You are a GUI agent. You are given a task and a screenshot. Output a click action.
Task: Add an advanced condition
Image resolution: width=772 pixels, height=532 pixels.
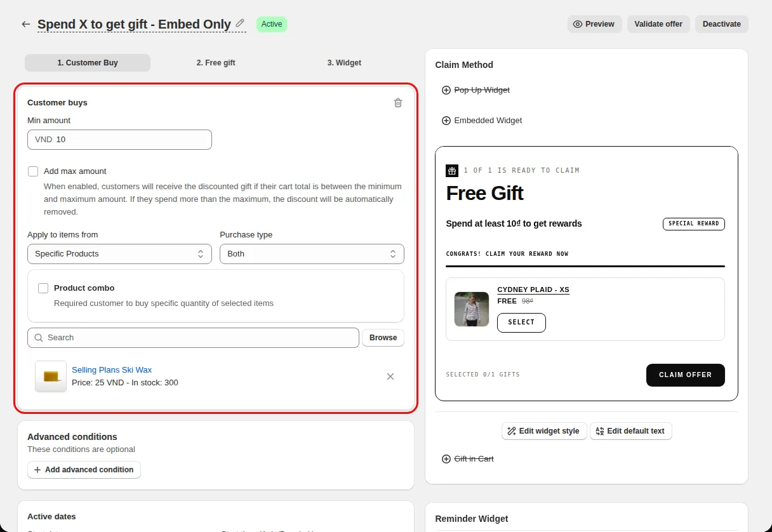pyautogui.click(x=84, y=470)
